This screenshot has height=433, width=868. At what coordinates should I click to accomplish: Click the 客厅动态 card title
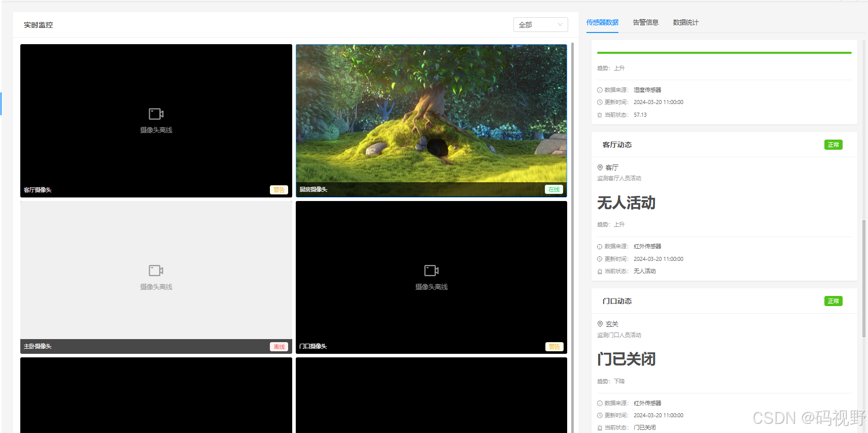point(617,145)
